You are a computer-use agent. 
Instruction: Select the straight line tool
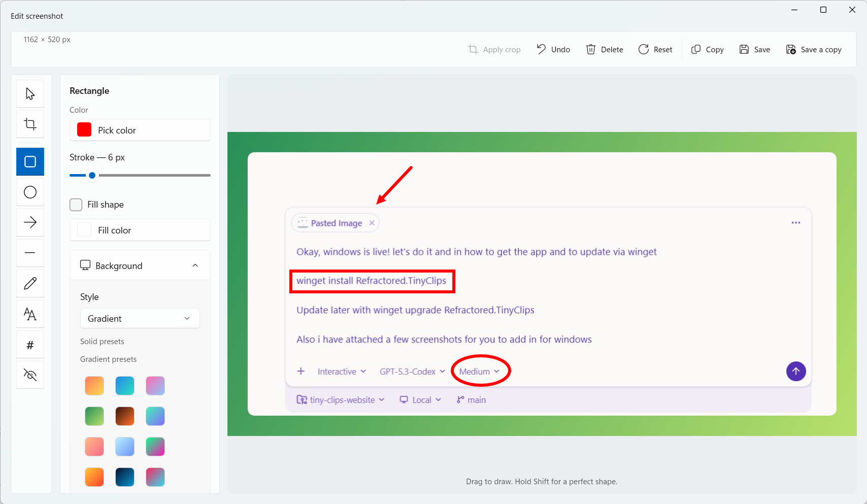click(x=30, y=253)
